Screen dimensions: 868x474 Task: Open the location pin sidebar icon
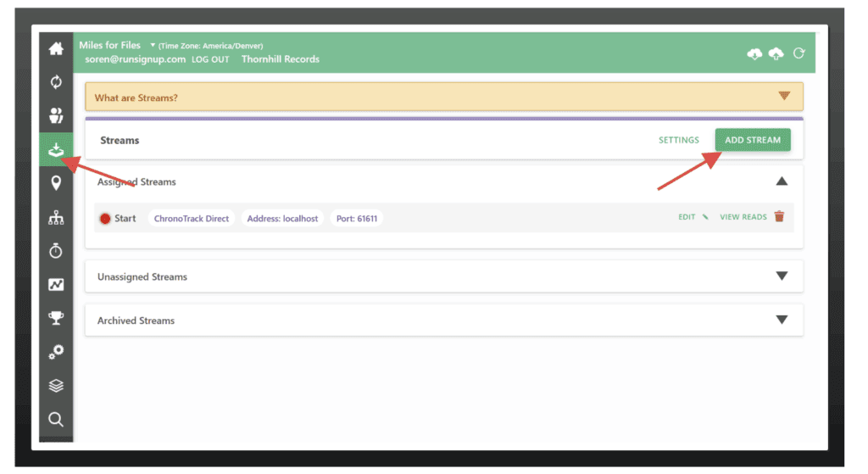[56, 182]
